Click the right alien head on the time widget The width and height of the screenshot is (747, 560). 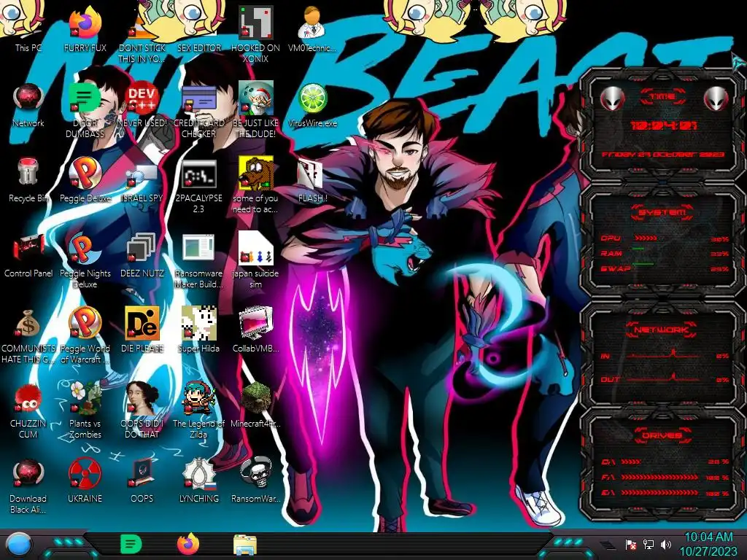click(x=716, y=99)
